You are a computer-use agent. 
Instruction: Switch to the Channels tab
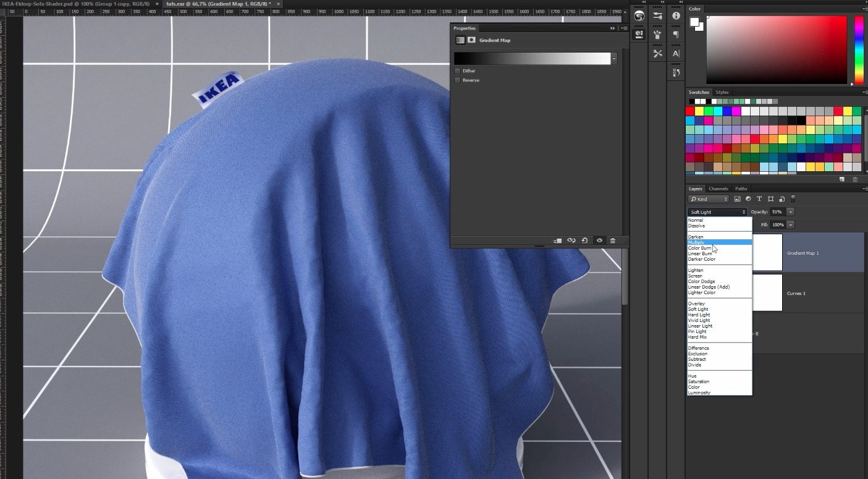pyautogui.click(x=718, y=189)
